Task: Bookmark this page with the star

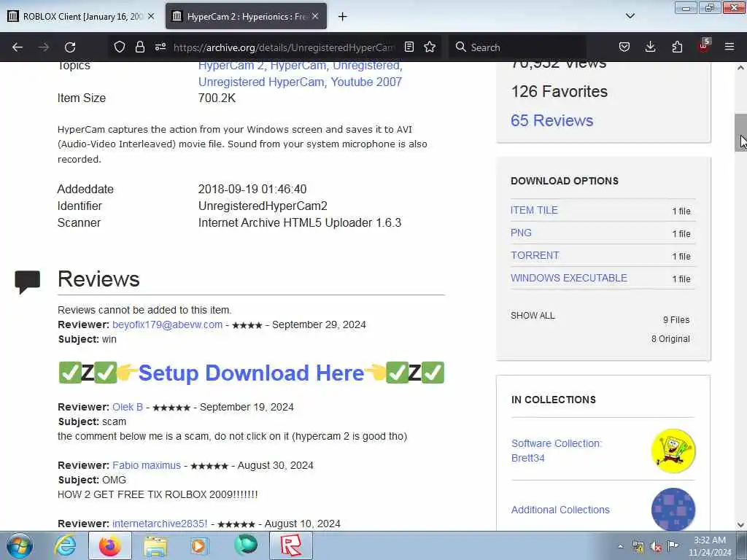Action: pyautogui.click(x=430, y=47)
